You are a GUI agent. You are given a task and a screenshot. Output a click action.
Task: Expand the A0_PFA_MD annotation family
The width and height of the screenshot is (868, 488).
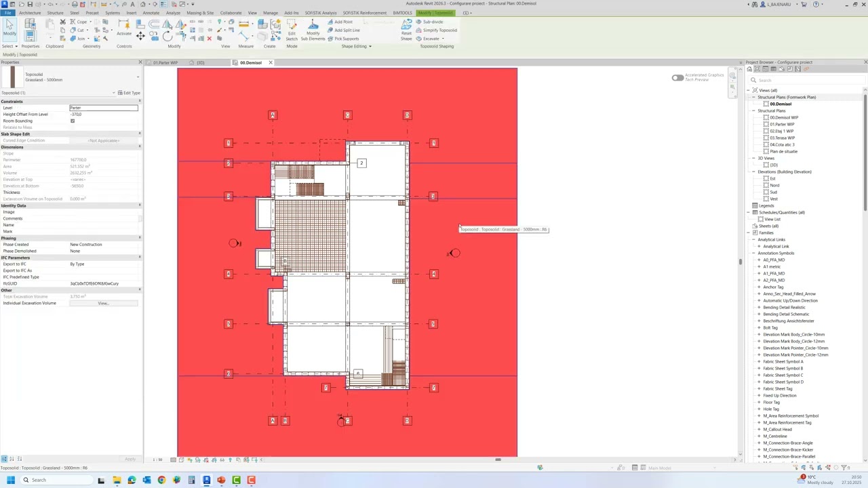(759, 260)
